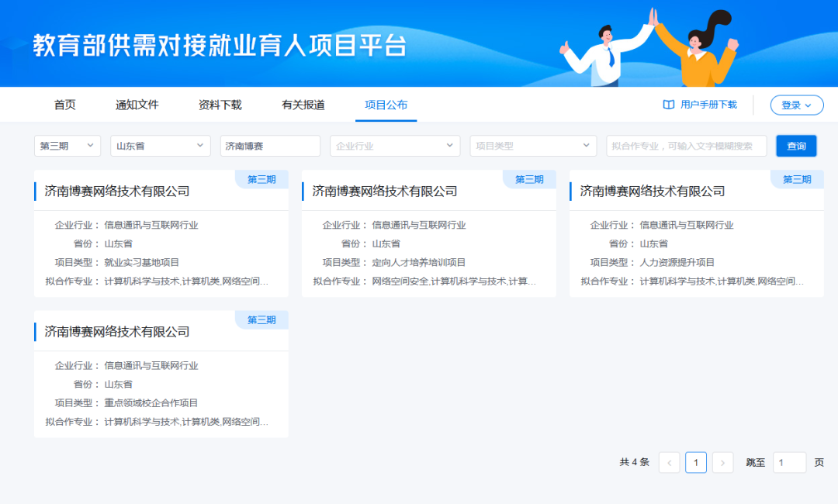Switch to the 首页 tab

click(64, 105)
